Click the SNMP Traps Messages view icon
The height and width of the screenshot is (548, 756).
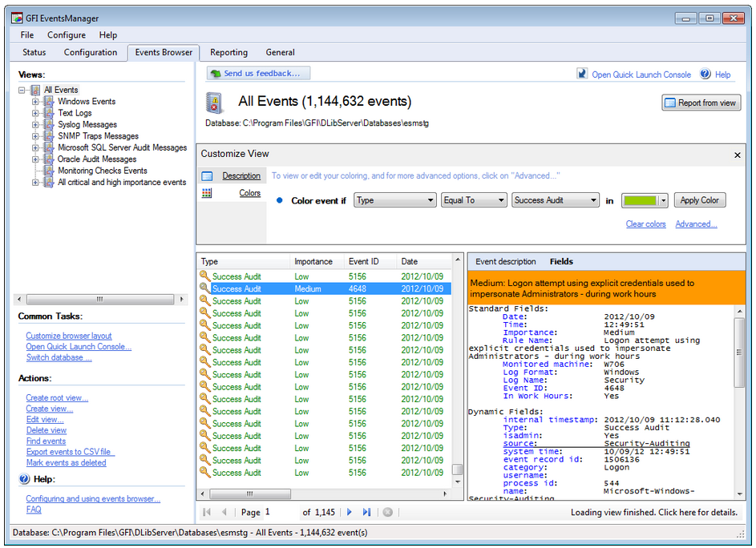pos(49,136)
